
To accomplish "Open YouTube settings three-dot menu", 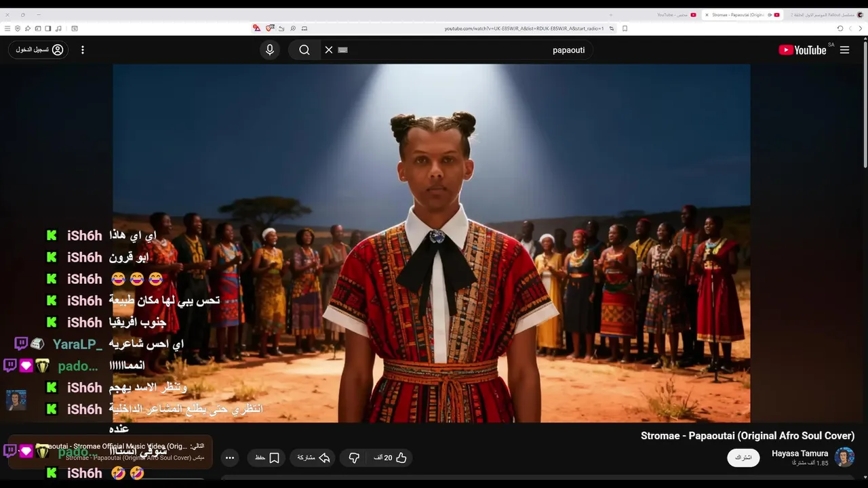I will pos(83,50).
